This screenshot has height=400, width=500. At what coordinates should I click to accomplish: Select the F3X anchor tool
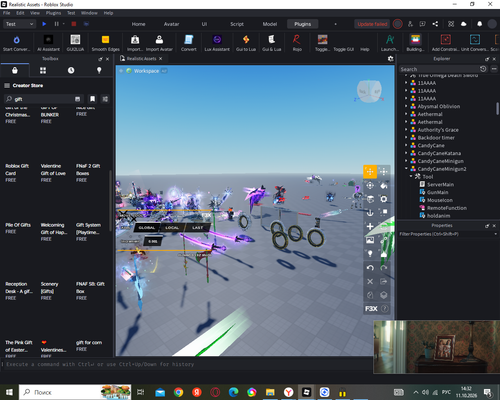tap(370, 212)
